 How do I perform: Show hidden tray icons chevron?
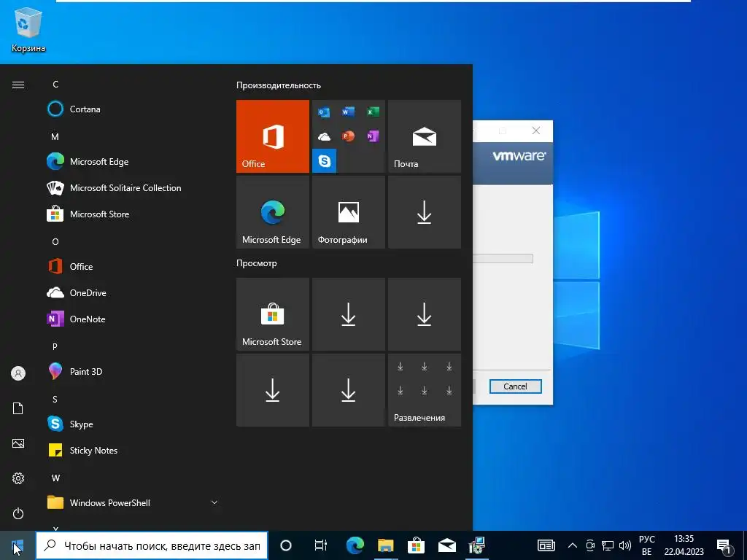[573, 545]
